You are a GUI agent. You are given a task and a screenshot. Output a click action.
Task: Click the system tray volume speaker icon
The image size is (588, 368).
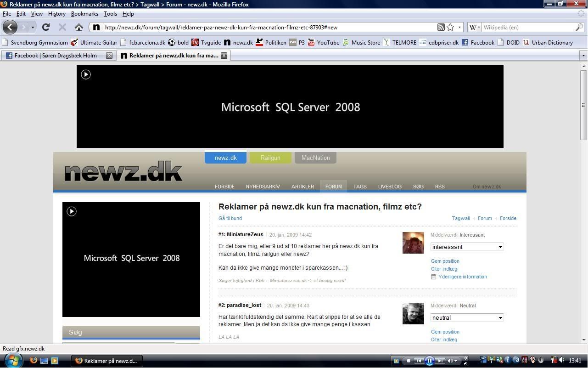(x=562, y=361)
